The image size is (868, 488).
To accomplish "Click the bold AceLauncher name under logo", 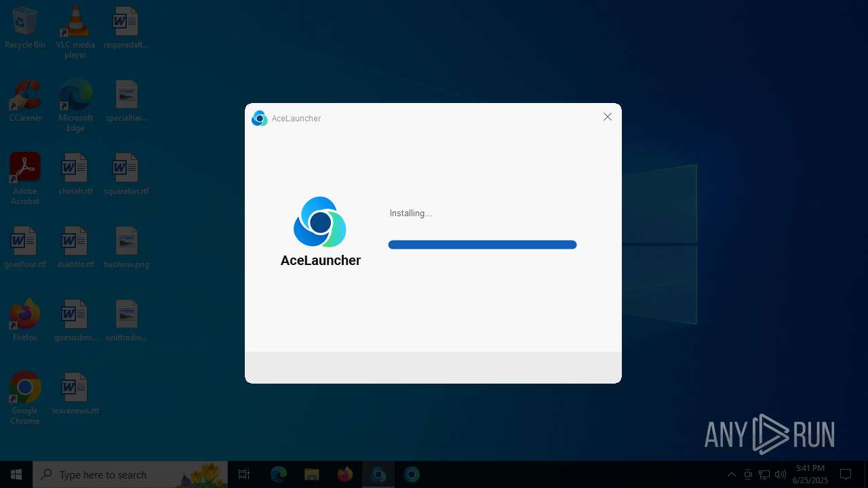I will (321, 260).
